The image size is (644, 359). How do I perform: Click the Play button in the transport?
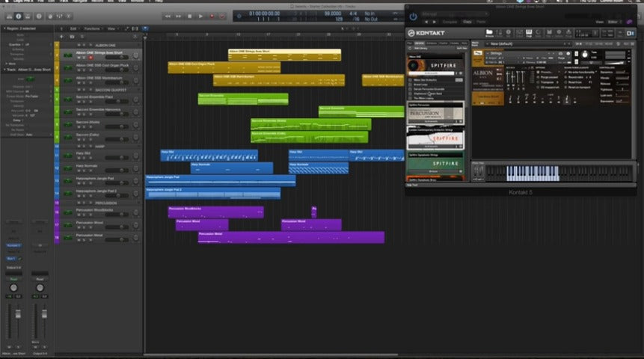click(x=200, y=16)
